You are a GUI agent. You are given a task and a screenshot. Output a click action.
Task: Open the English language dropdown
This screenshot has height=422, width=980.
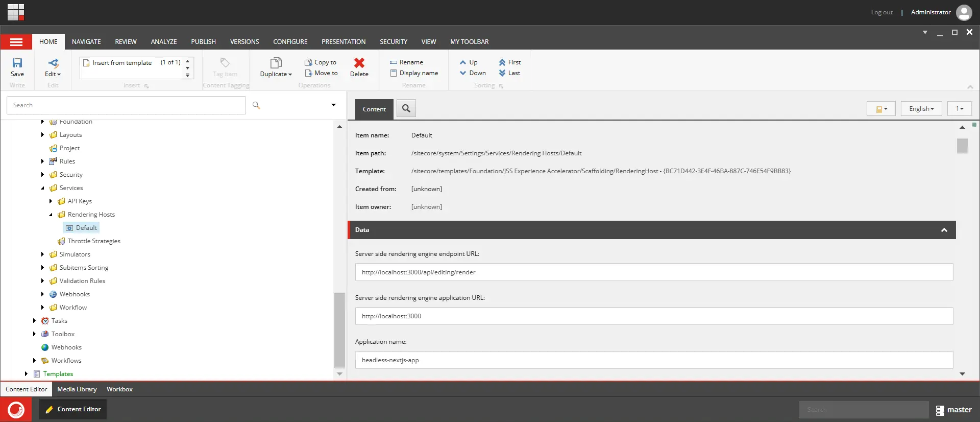(x=921, y=109)
